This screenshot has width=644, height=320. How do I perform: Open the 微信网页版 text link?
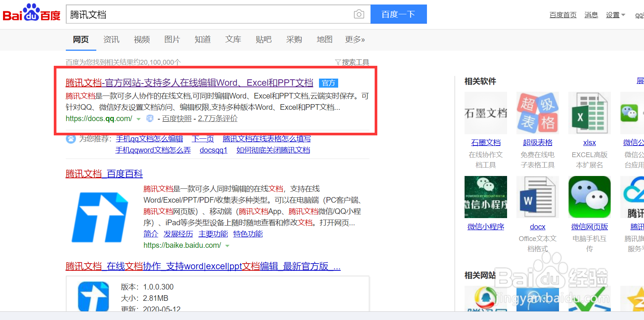(589, 227)
